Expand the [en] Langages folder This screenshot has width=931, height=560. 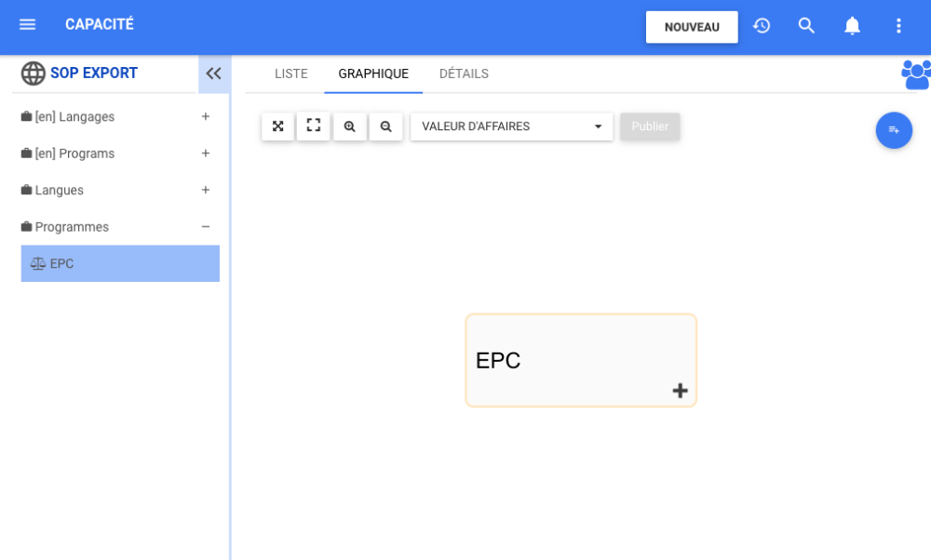point(206,117)
